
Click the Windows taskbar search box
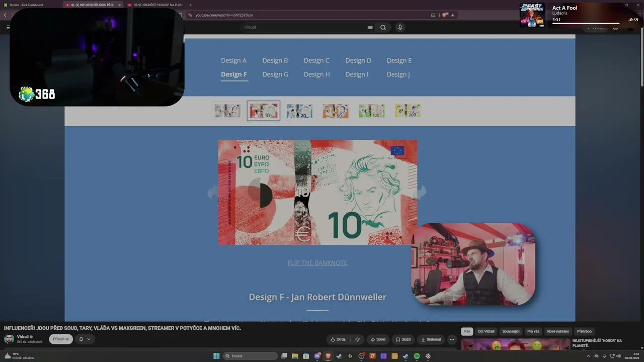click(250, 356)
